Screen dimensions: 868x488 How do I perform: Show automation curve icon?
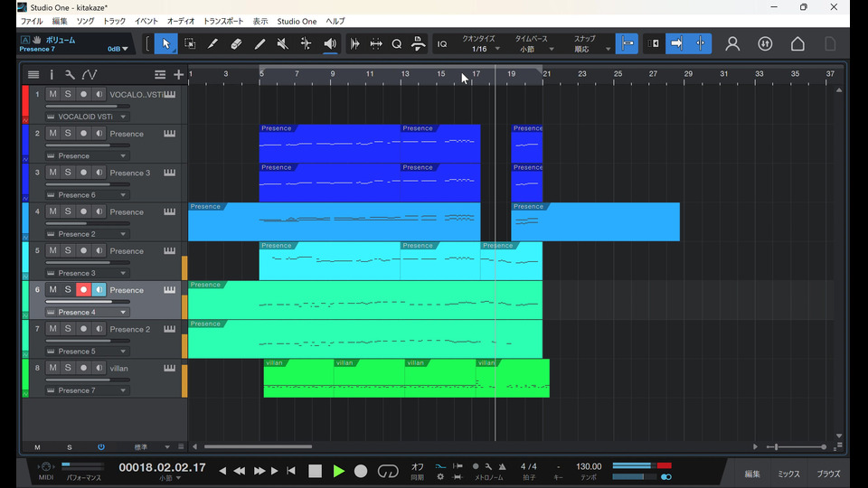point(90,74)
